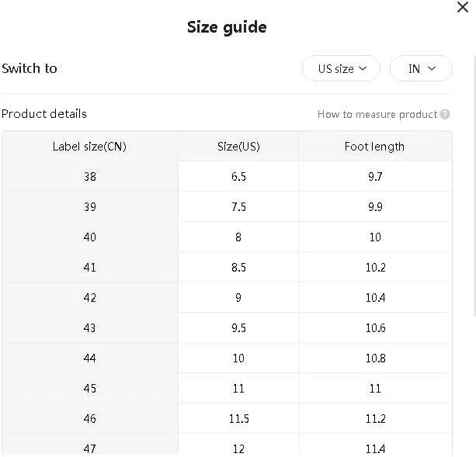Click the Size(US) column header

pos(238,146)
